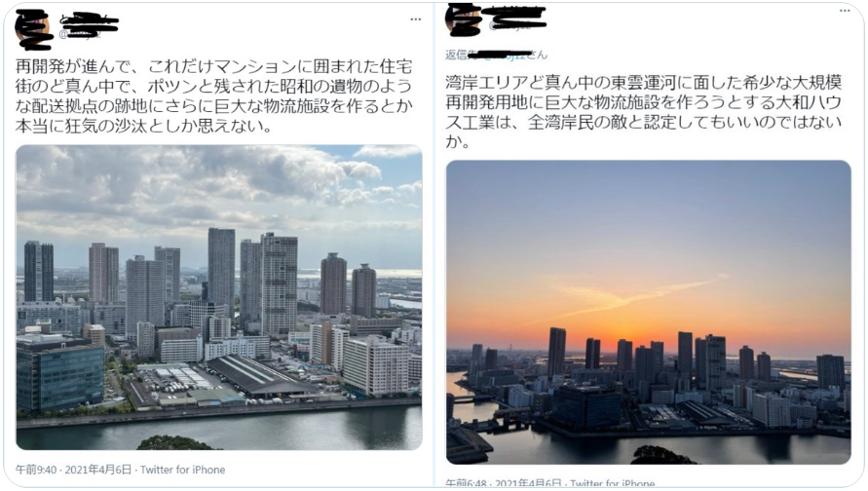Click the redacted display name on left tweet
Image resolution: width=868 pixels, height=491 pixels.
click(x=89, y=22)
